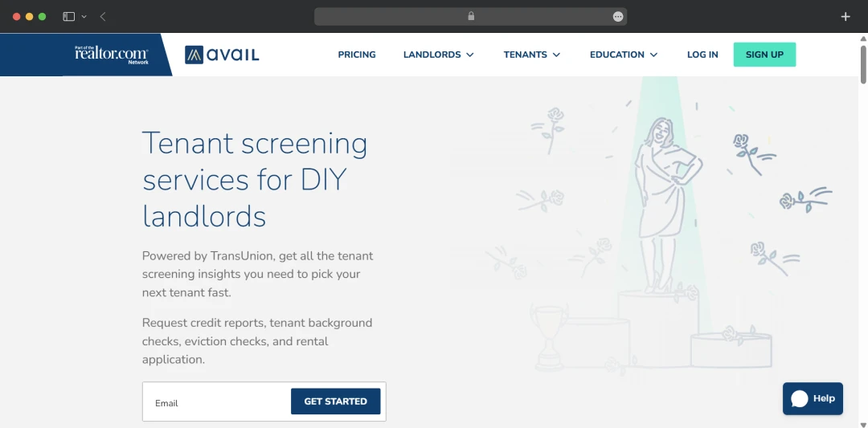
Task: Expand the Landlords menu
Action: click(439, 55)
